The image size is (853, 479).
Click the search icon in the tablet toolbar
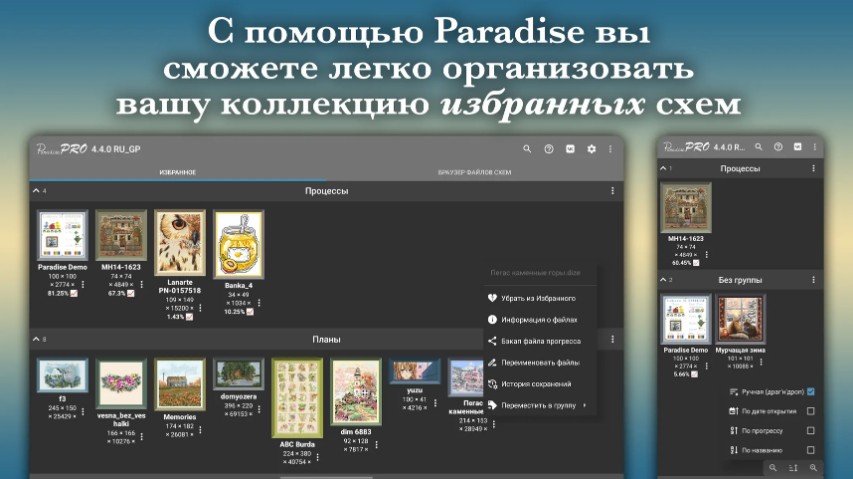click(x=527, y=149)
